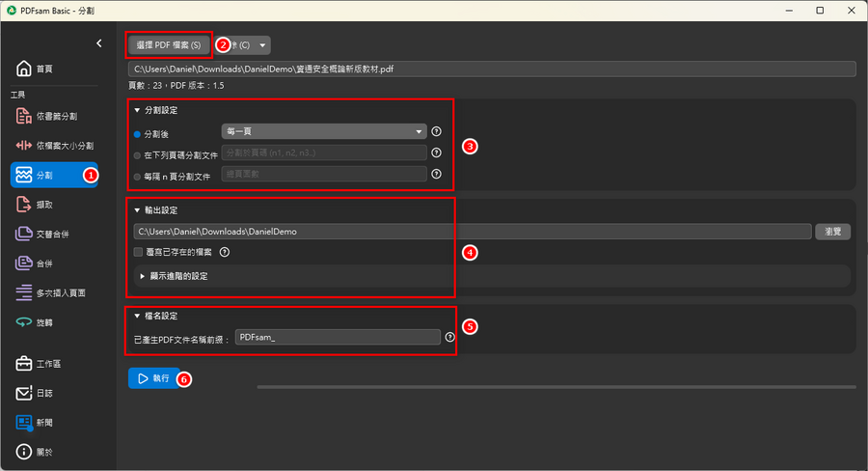Enable the 覆寫已存在的檔案 checkbox
The height and width of the screenshot is (471, 868).
[138, 252]
